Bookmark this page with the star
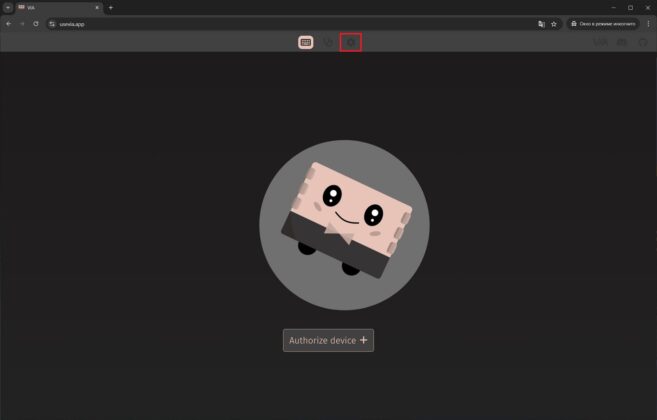This screenshot has height=420, width=657. click(x=554, y=24)
